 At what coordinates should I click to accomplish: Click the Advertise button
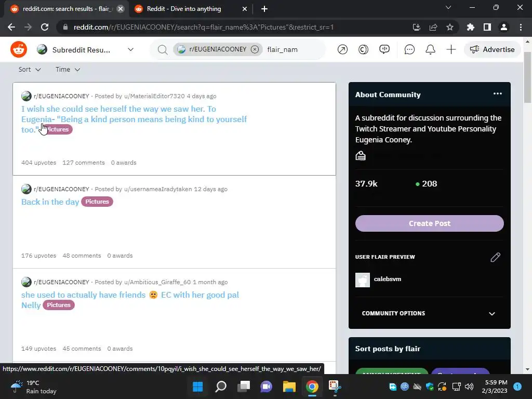click(x=492, y=49)
